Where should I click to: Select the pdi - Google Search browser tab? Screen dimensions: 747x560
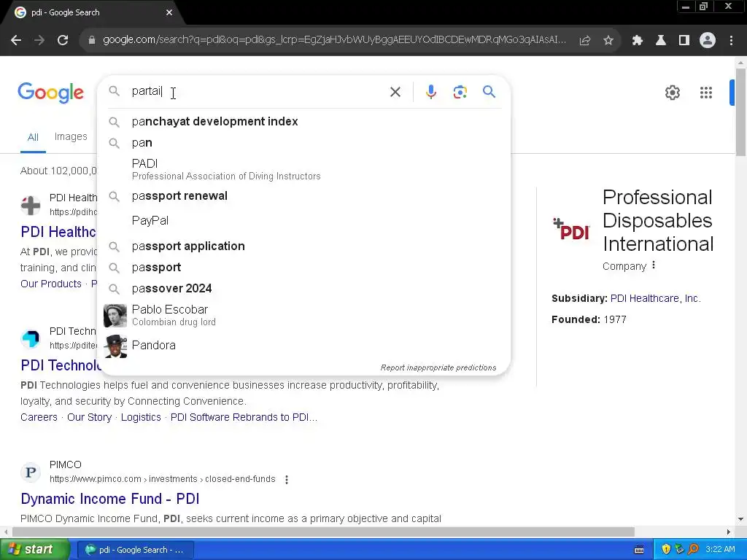93,12
